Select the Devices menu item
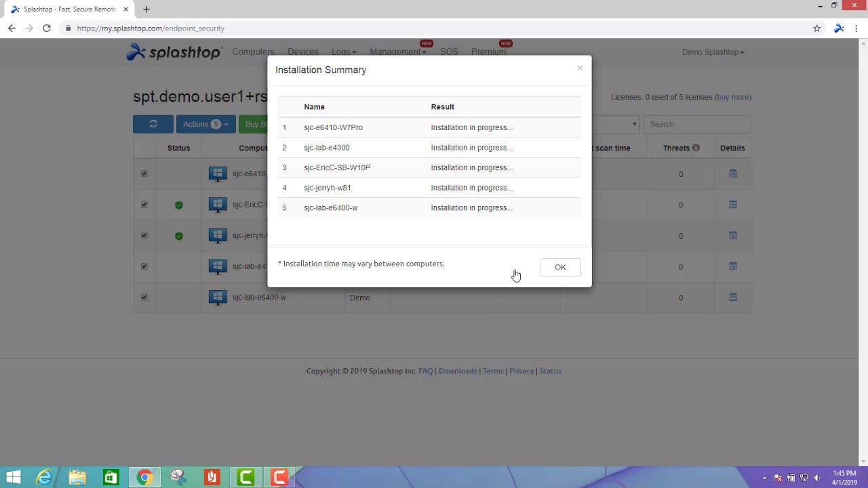This screenshot has height=488, width=868. [302, 52]
